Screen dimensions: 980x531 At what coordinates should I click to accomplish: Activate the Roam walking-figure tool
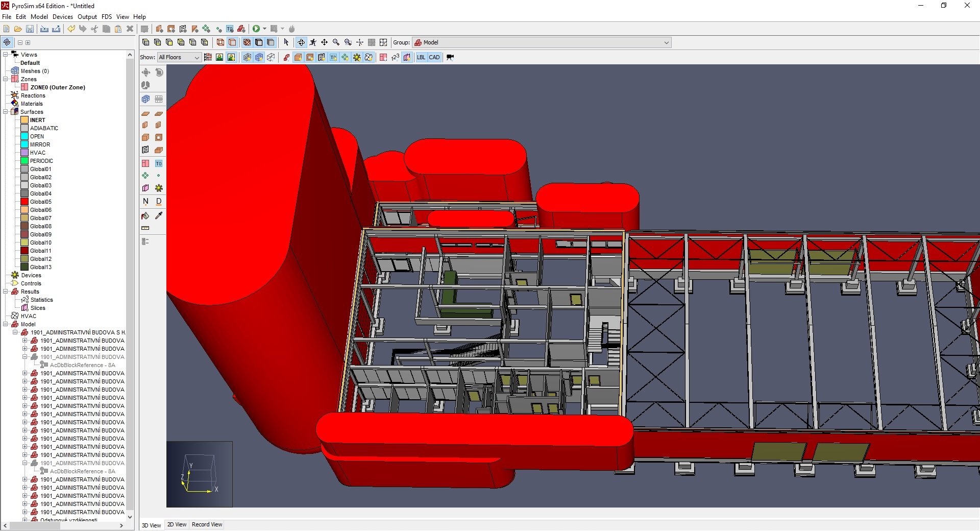(x=313, y=42)
